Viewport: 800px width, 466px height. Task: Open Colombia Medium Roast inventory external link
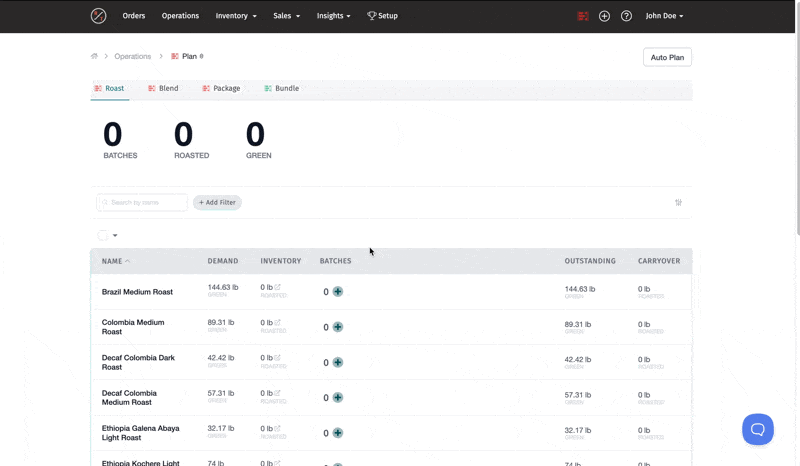pyautogui.click(x=278, y=323)
